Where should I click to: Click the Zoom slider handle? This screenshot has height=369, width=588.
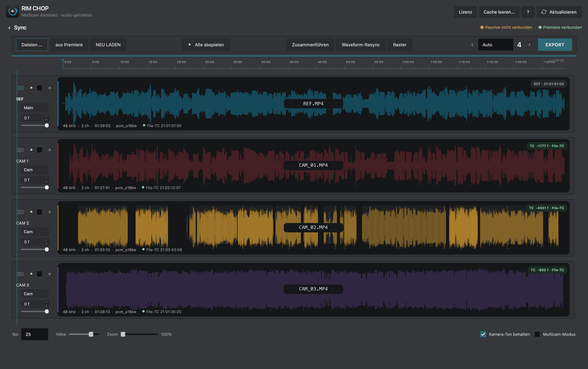click(123, 334)
